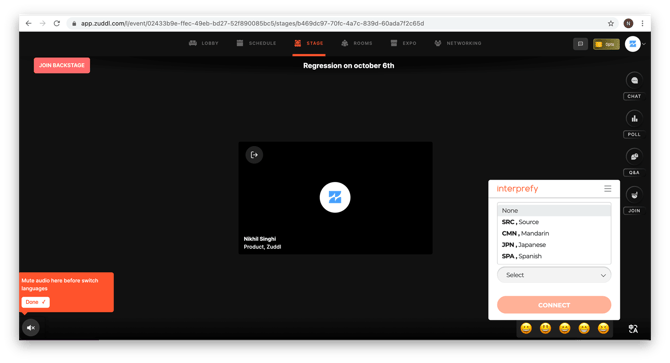Go back in the browser
This screenshot has height=363, width=670.
(x=28, y=23)
